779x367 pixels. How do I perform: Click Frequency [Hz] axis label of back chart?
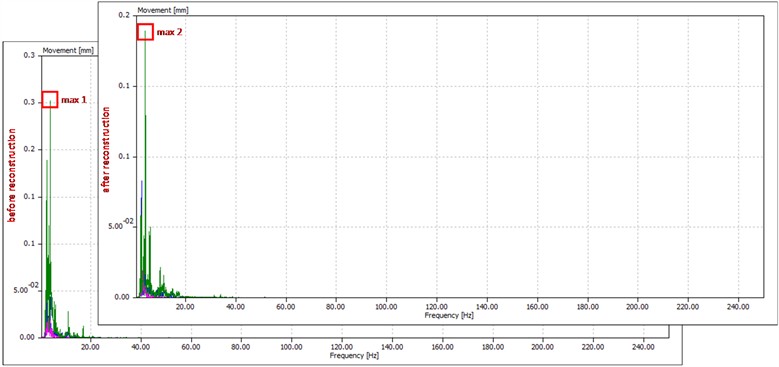(x=349, y=355)
